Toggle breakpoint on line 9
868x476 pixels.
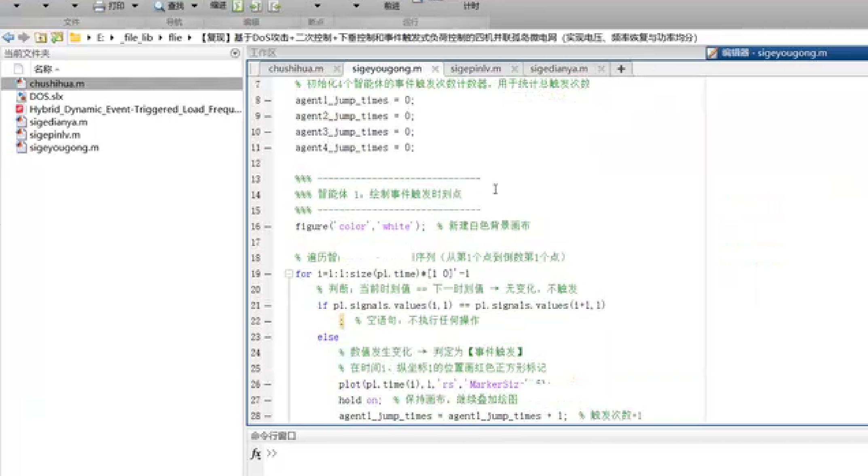268,116
